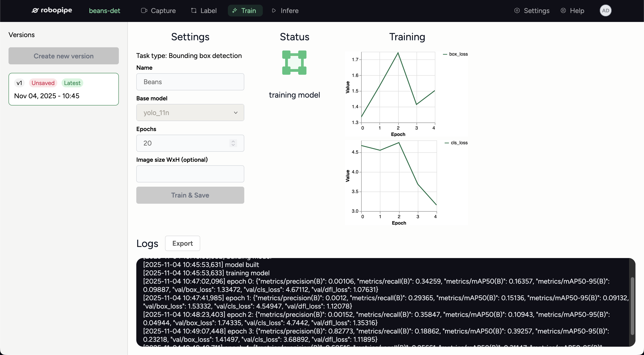This screenshot has height=355, width=644.
Task: Click the robopipe logo
Action: click(x=52, y=10)
